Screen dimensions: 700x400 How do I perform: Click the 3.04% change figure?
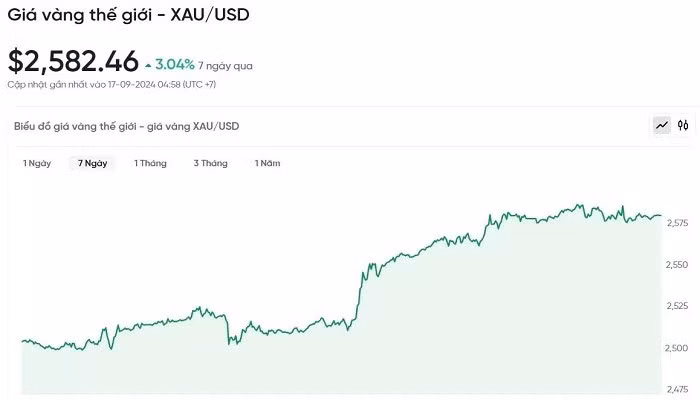(175, 65)
